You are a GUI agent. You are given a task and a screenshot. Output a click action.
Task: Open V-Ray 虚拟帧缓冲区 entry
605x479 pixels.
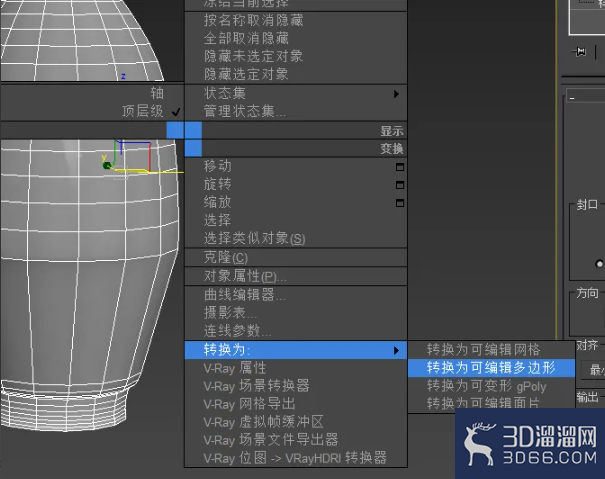click(264, 422)
